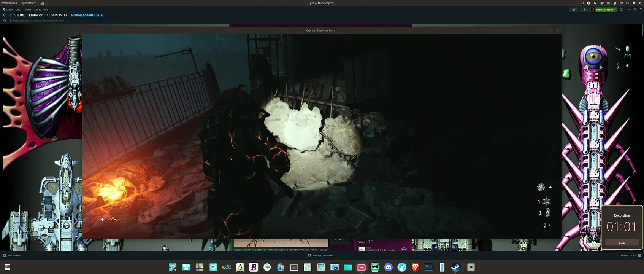Open the settings gear in dock

[471, 267]
